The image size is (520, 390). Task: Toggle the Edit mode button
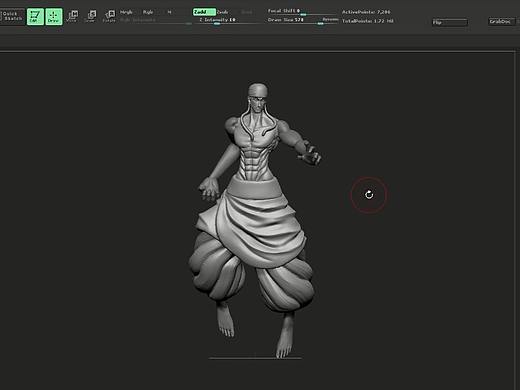point(35,16)
